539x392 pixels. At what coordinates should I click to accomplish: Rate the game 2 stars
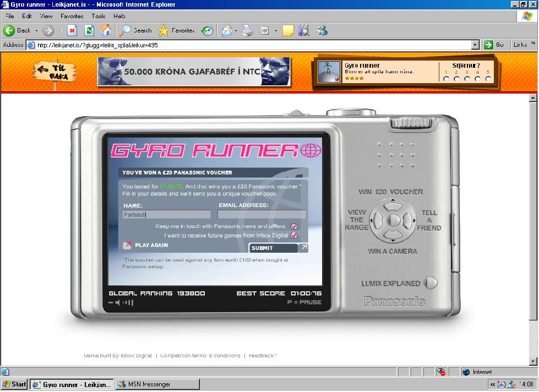[x=456, y=79]
